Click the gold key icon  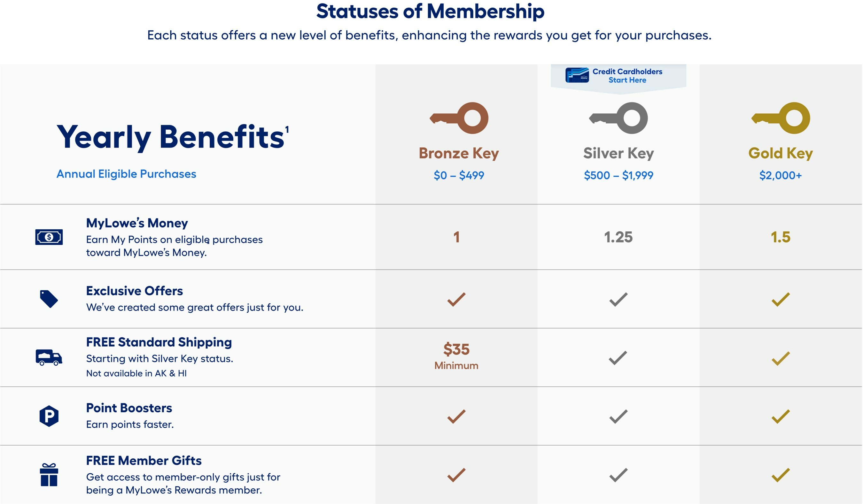[x=781, y=118]
